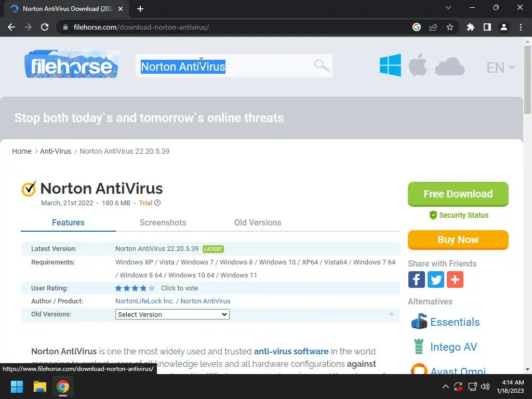This screenshot has height=399, width=532.
Task: Open a new browser tab
Action: click(140, 9)
